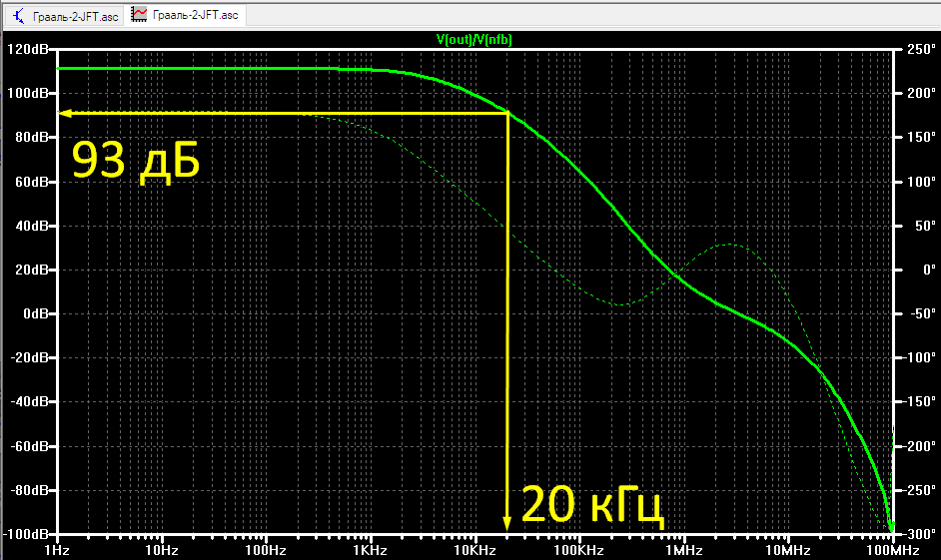Click the 0dB magnitude axis label
This screenshot has height=560, width=941.
pos(35,313)
